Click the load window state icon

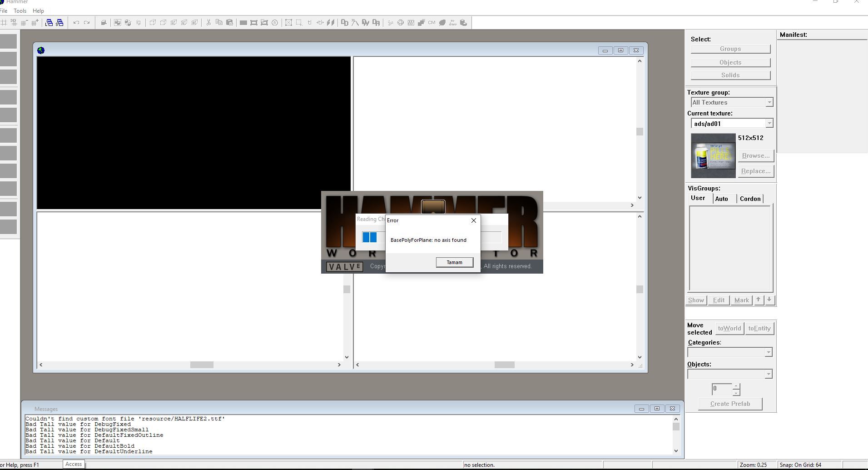click(49, 23)
